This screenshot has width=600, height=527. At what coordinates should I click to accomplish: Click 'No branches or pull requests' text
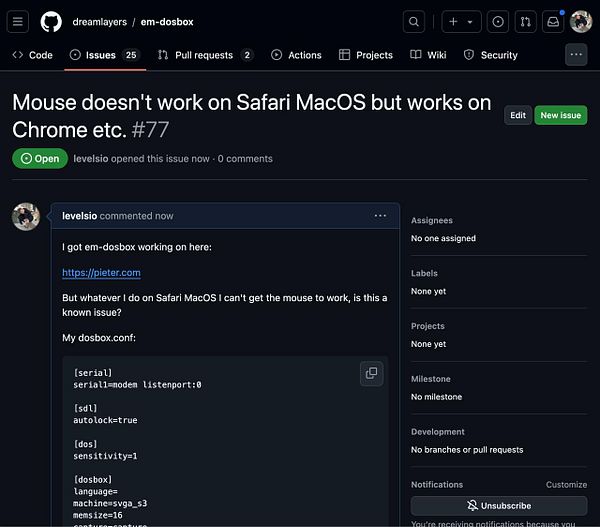(467, 450)
